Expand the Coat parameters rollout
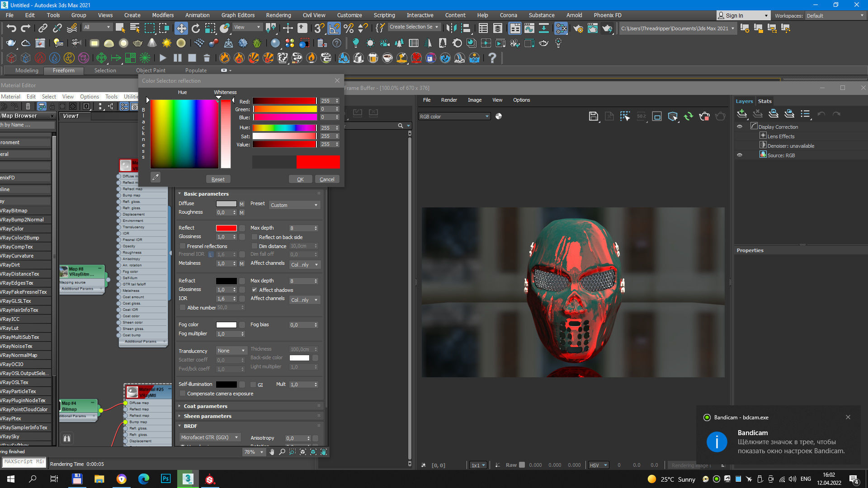Image resolution: width=868 pixels, height=488 pixels. [x=205, y=406]
